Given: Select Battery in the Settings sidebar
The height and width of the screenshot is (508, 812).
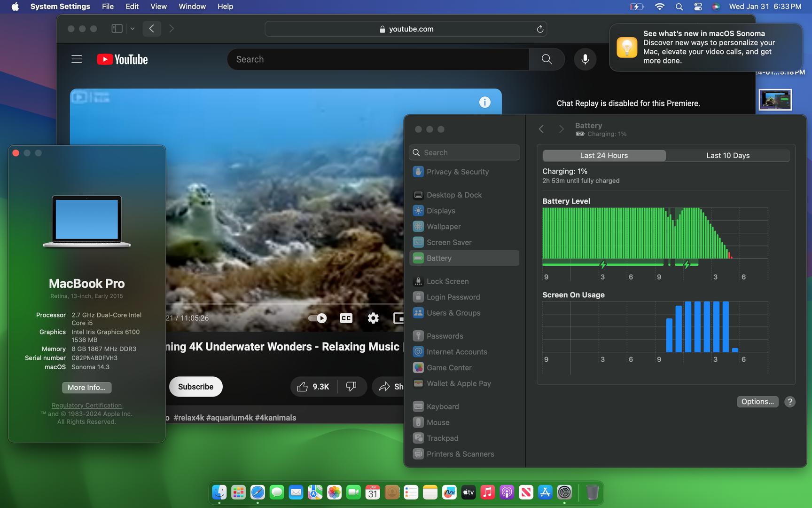Looking at the screenshot, I should 464,258.
